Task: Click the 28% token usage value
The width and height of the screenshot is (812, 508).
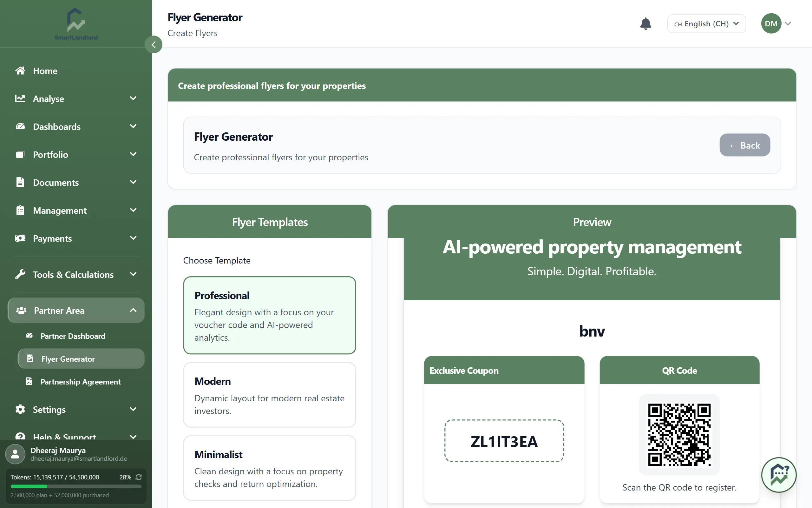Action: click(x=125, y=477)
